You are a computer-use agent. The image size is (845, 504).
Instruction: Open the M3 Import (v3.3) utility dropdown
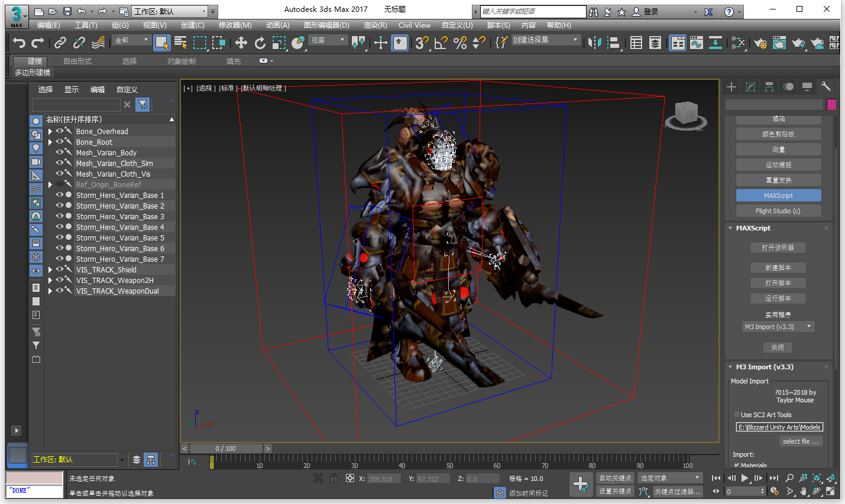(778, 327)
